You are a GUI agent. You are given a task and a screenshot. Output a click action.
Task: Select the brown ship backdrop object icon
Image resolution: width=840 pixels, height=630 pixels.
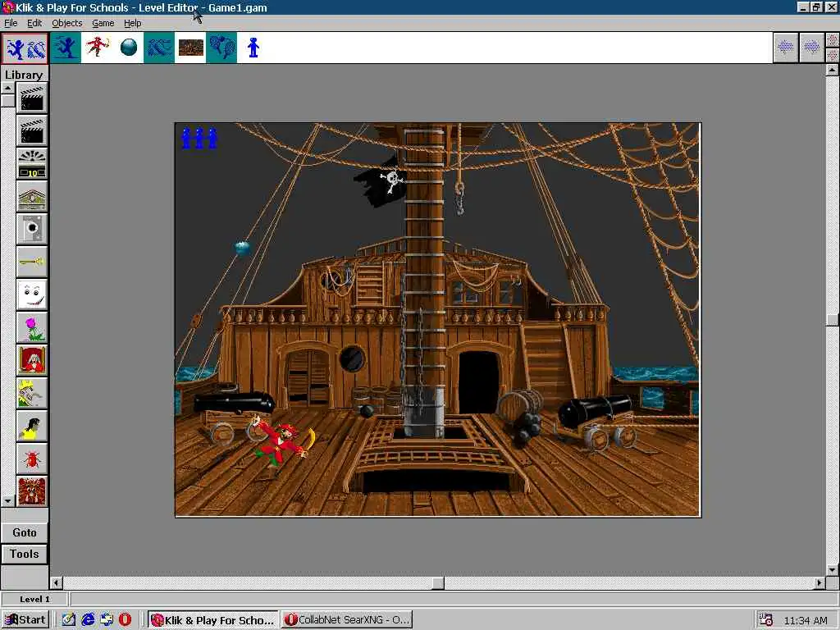point(190,48)
